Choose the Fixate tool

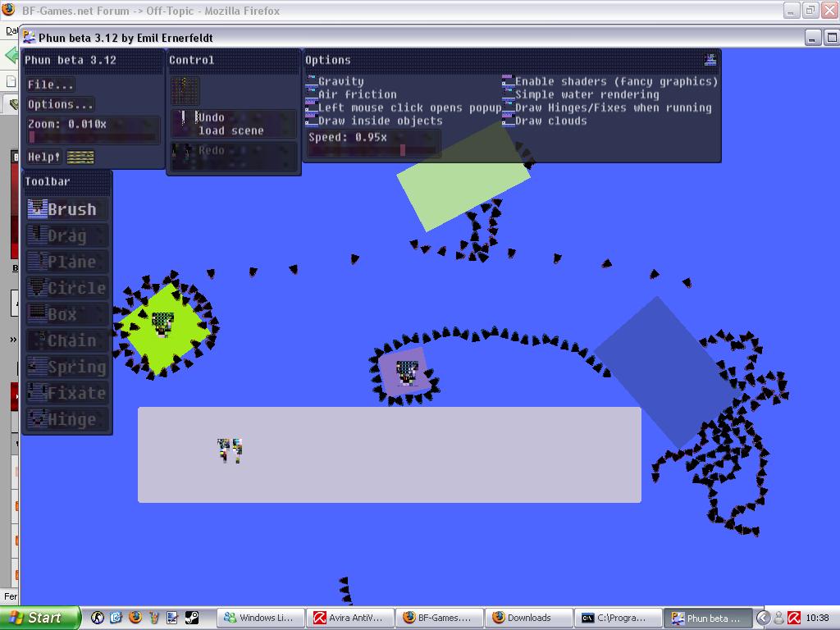(67, 393)
